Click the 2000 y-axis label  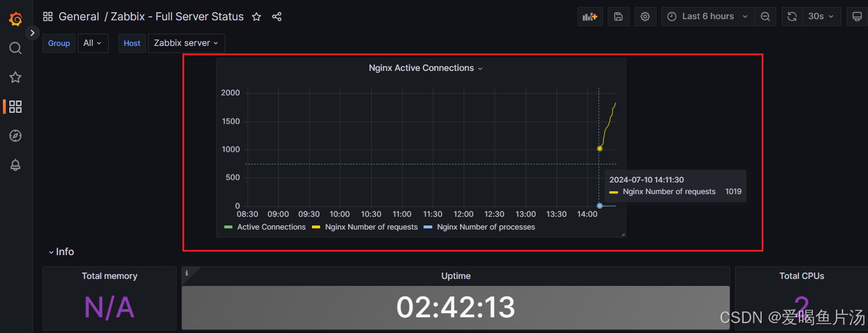pyautogui.click(x=230, y=93)
